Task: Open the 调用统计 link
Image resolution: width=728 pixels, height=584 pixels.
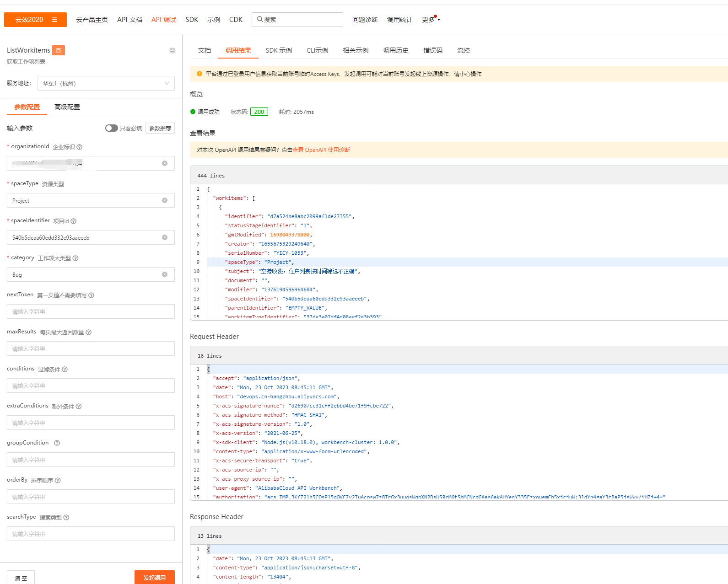Action: click(399, 20)
